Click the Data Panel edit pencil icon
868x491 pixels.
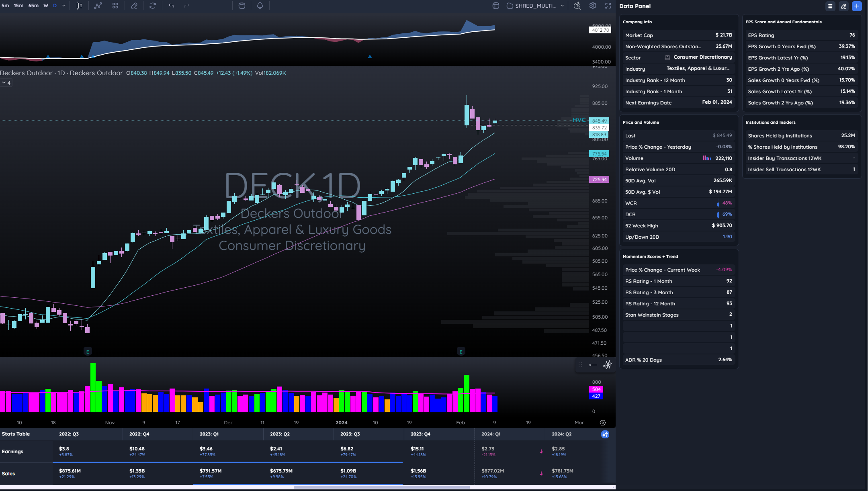[843, 6]
